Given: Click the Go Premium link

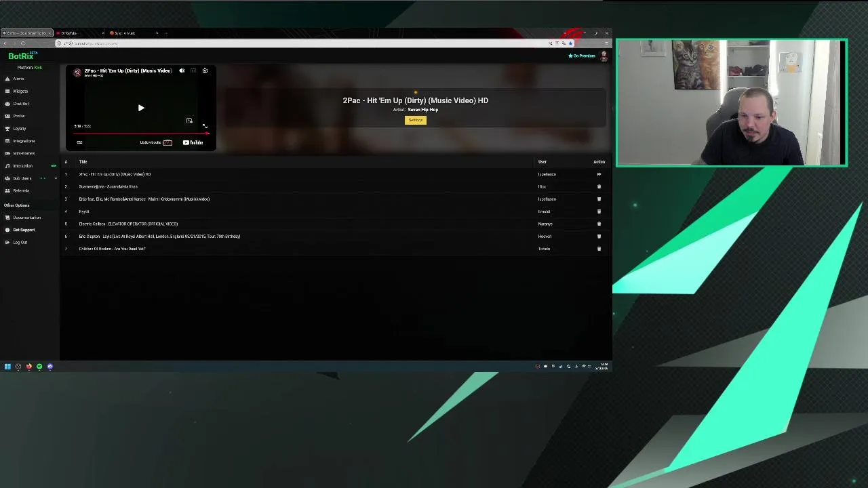Looking at the screenshot, I should (582, 56).
